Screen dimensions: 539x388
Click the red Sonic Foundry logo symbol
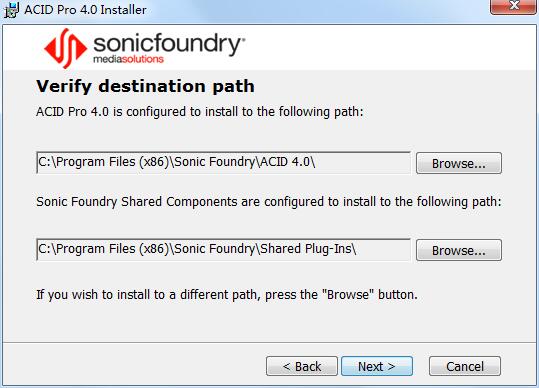pyautogui.click(x=65, y=48)
